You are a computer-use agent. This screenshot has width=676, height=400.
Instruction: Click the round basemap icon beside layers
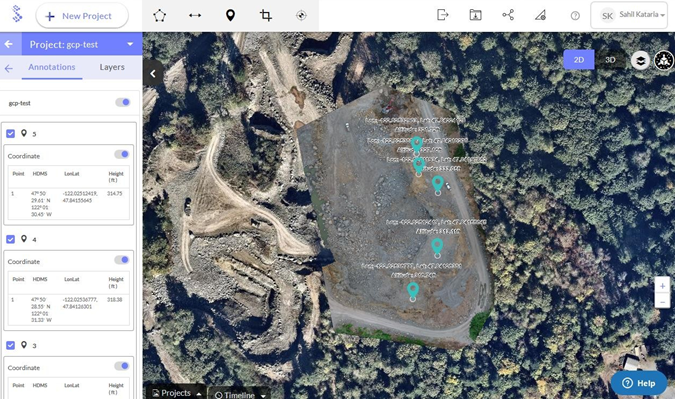[664, 60]
